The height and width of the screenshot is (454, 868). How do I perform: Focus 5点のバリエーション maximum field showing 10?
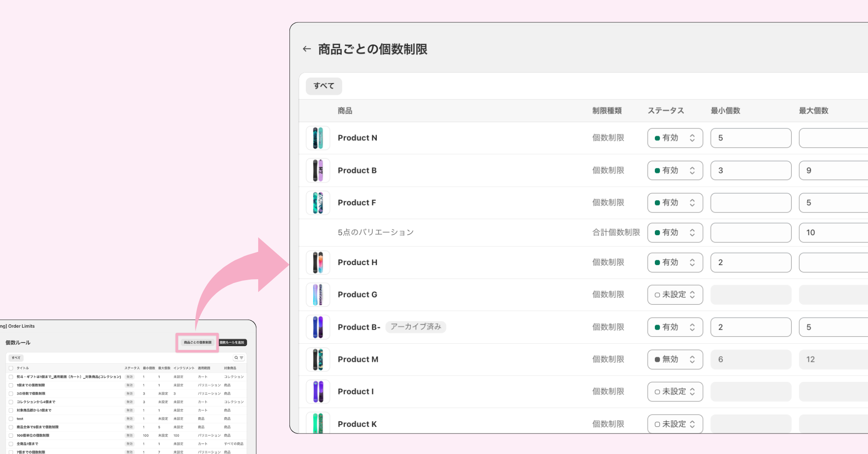coord(833,232)
